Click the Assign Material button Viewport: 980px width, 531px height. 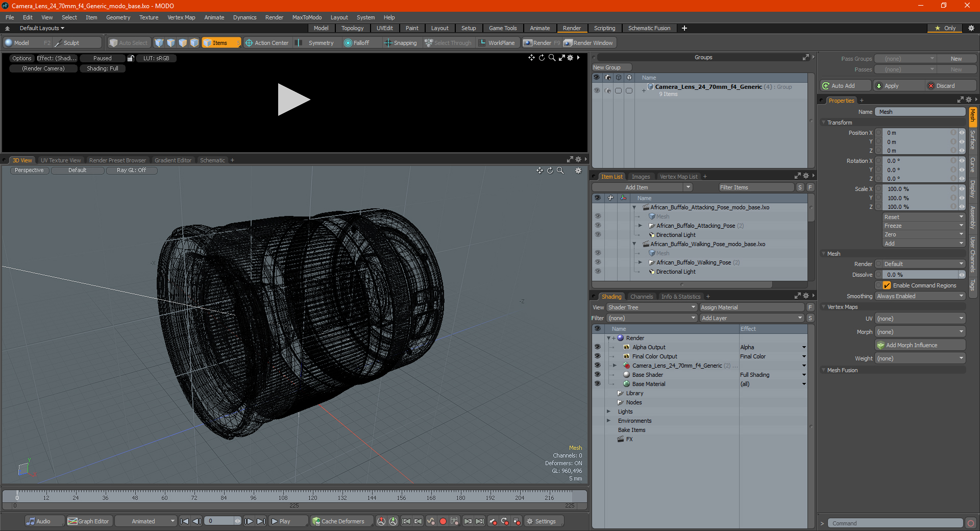click(x=752, y=307)
